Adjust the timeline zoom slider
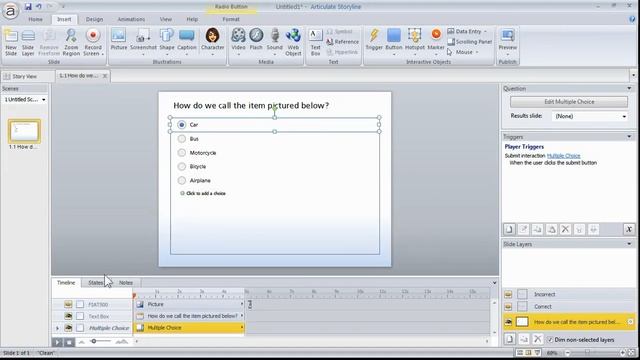The height and width of the screenshot is (360, 640). coord(93,341)
